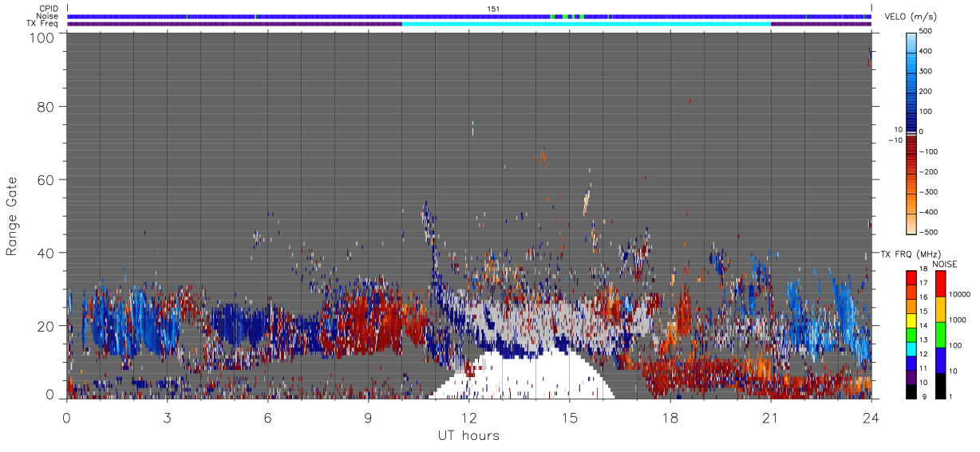Click the 12 tick label on time axis
This screenshot has height=452, width=980.
coord(469,417)
